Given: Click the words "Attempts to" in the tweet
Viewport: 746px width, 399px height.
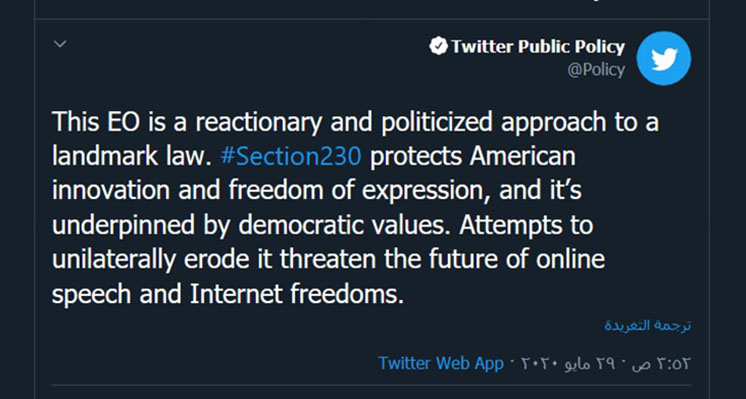Looking at the screenshot, I should pyautogui.click(x=526, y=225).
